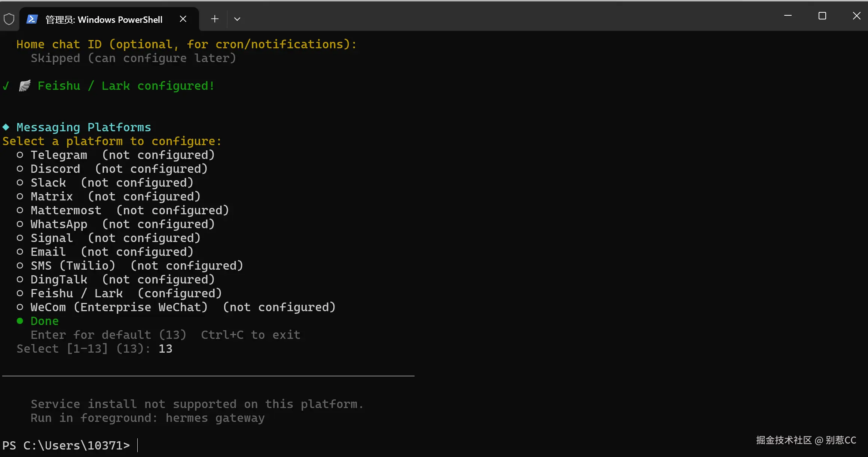The image size is (868, 457).
Task: Select the Windows PowerShell administrator tab
Action: pos(104,19)
